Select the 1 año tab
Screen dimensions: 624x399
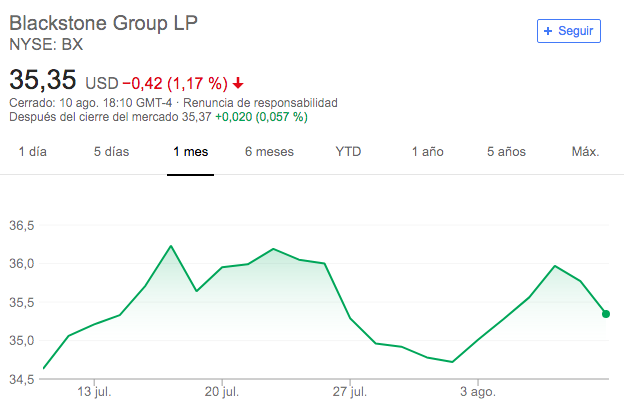pos(427,152)
